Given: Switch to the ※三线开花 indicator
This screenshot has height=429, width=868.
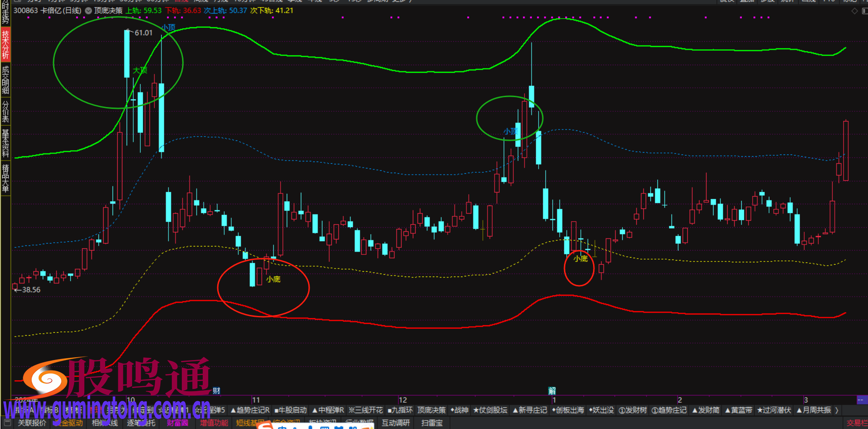Looking at the screenshot, I should click(x=365, y=410).
